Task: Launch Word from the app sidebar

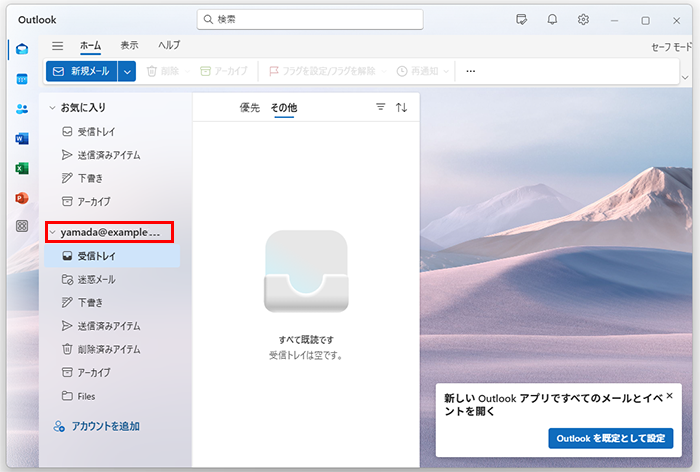Action: click(x=21, y=138)
